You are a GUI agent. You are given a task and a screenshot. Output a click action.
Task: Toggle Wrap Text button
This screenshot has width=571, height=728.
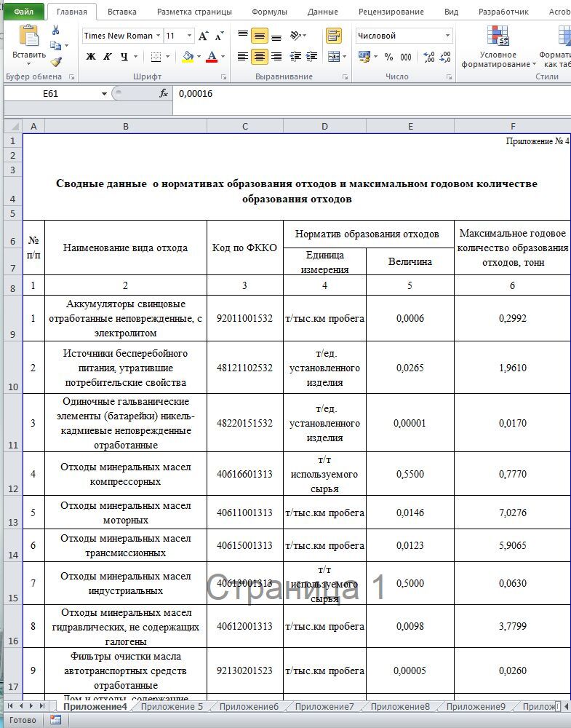334,35
